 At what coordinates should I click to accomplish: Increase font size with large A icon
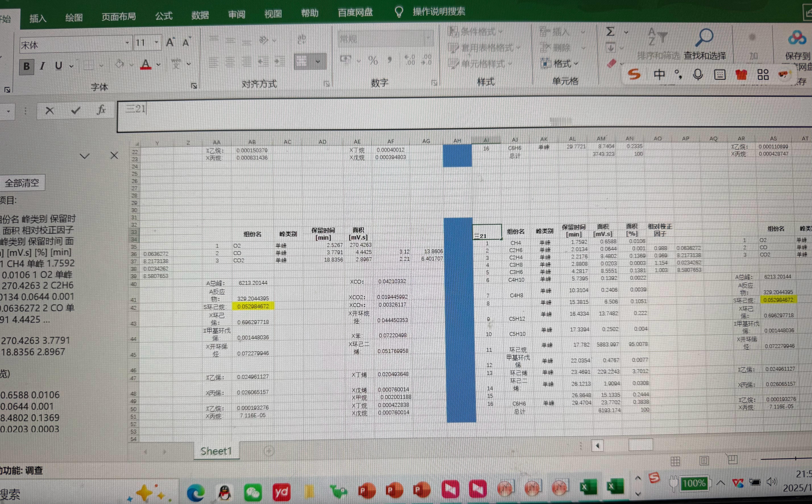click(170, 42)
